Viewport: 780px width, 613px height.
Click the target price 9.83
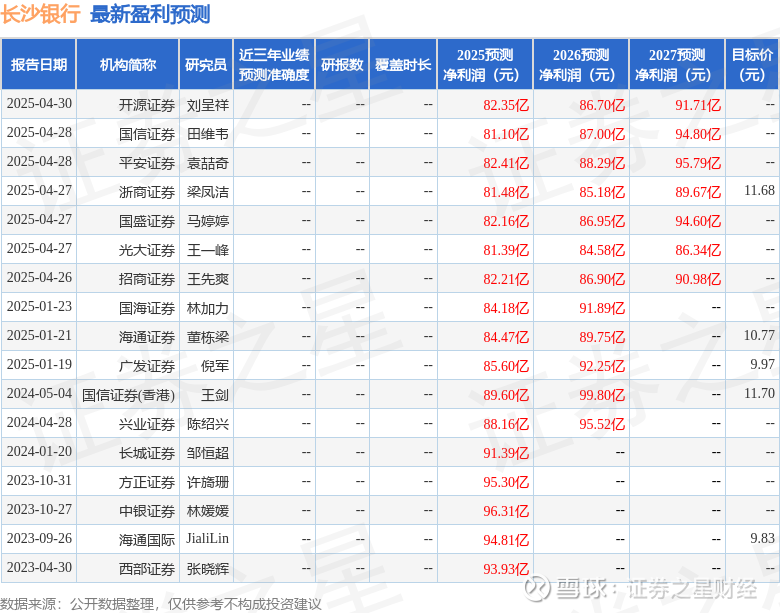pos(763,538)
